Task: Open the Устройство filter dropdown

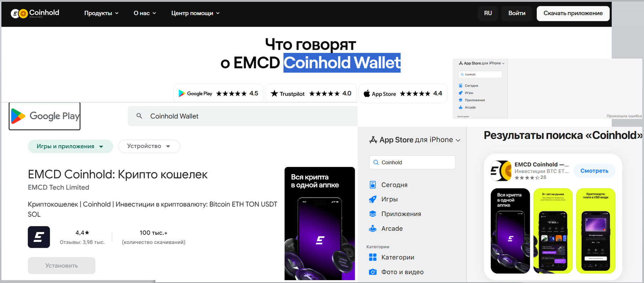Action: pos(149,146)
